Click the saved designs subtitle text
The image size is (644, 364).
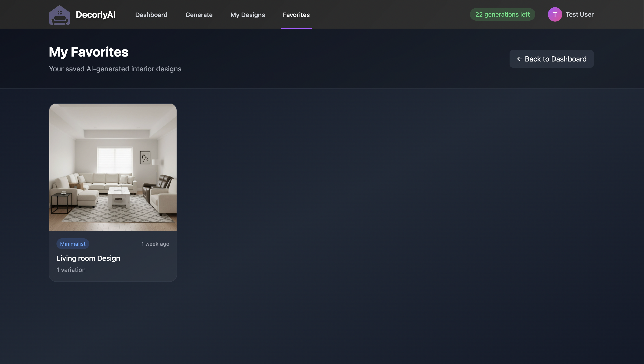point(115,69)
